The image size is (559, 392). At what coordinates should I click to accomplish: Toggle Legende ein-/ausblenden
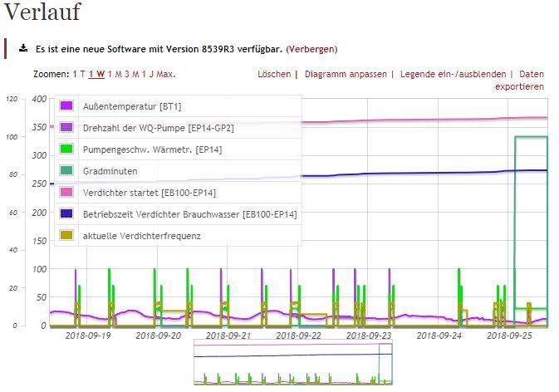pyautogui.click(x=454, y=74)
